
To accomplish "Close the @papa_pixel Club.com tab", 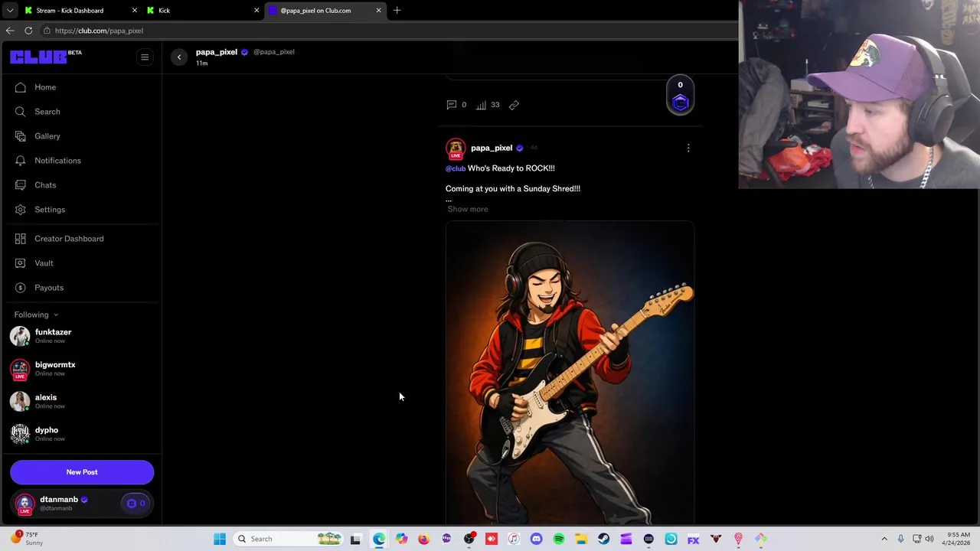I will tap(378, 10).
